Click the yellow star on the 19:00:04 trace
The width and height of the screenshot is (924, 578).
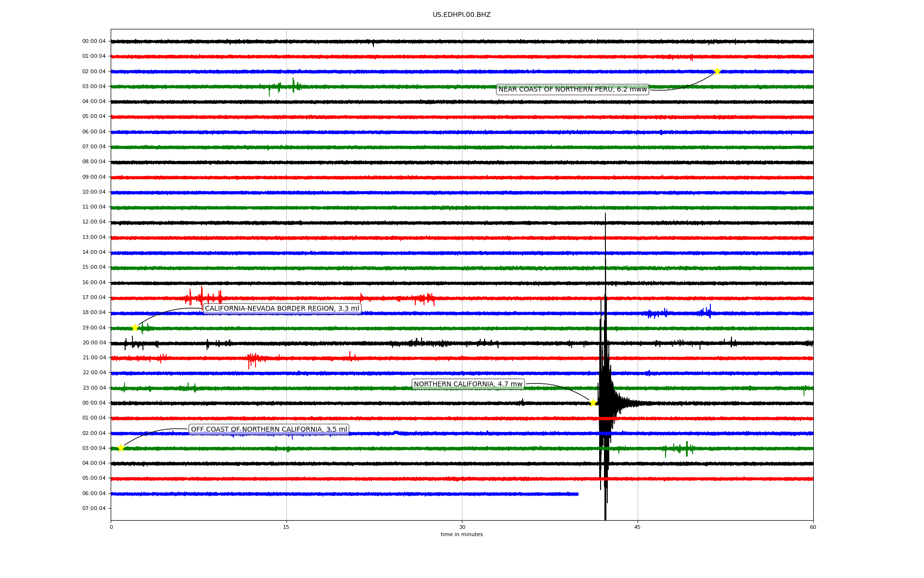(x=135, y=328)
